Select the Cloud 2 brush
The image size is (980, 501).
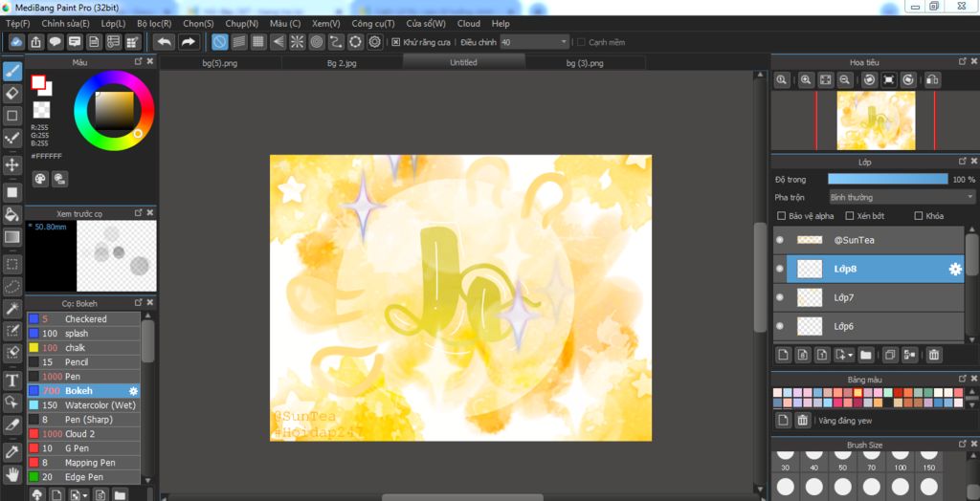point(83,434)
